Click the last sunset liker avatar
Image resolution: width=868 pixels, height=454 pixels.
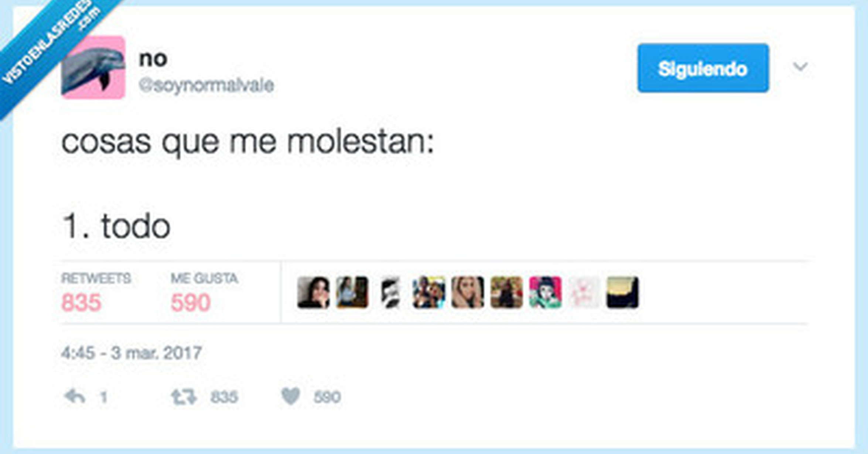coord(622,292)
